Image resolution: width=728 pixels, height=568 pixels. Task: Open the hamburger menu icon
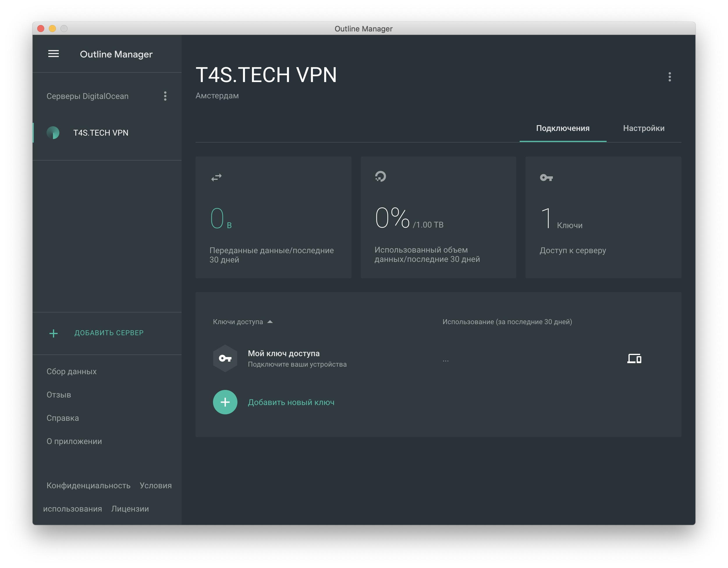53,54
